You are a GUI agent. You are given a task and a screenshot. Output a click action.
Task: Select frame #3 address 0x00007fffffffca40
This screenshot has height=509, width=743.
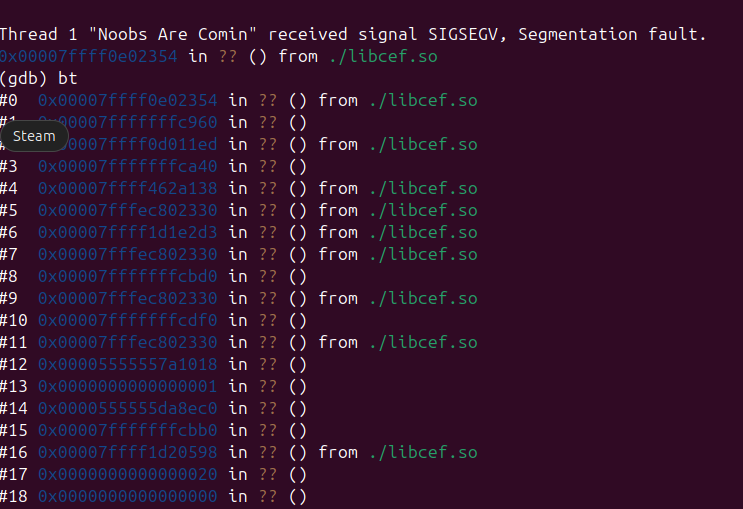coord(127,167)
